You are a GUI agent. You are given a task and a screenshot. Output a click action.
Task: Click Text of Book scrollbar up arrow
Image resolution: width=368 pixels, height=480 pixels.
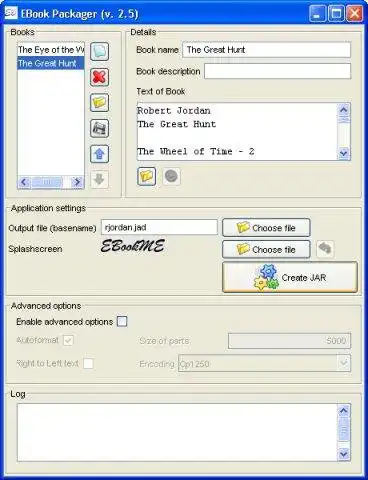tap(344, 109)
